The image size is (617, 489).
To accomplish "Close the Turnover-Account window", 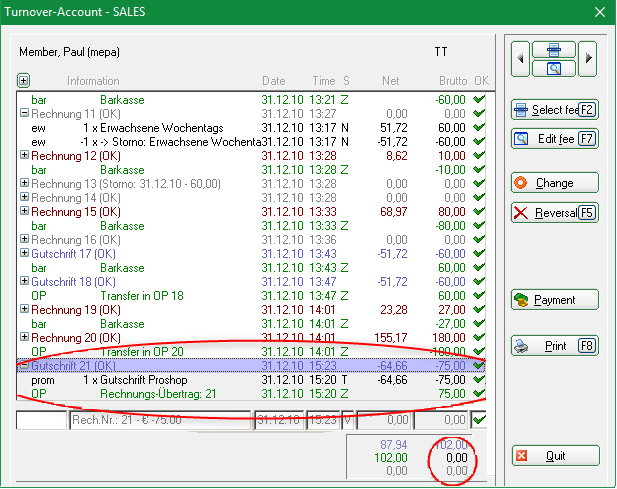I will click(600, 12).
